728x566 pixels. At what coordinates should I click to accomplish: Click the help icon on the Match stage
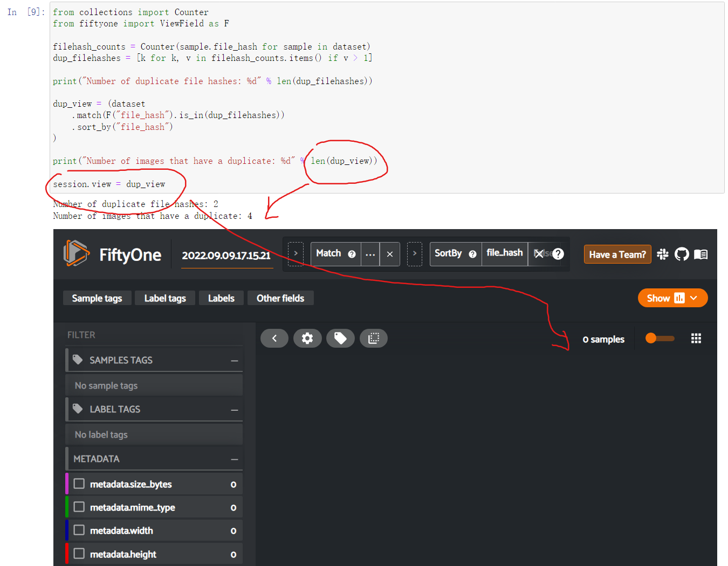pos(352,254)
